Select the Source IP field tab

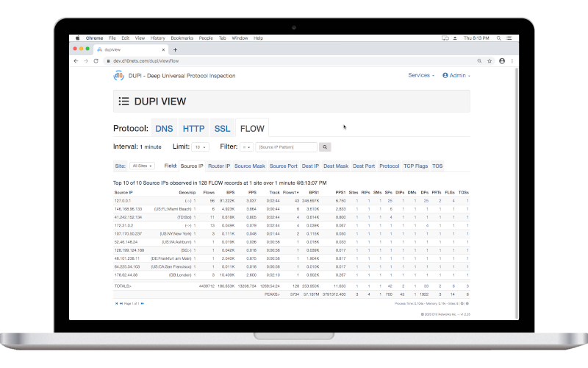pos(192,166)
